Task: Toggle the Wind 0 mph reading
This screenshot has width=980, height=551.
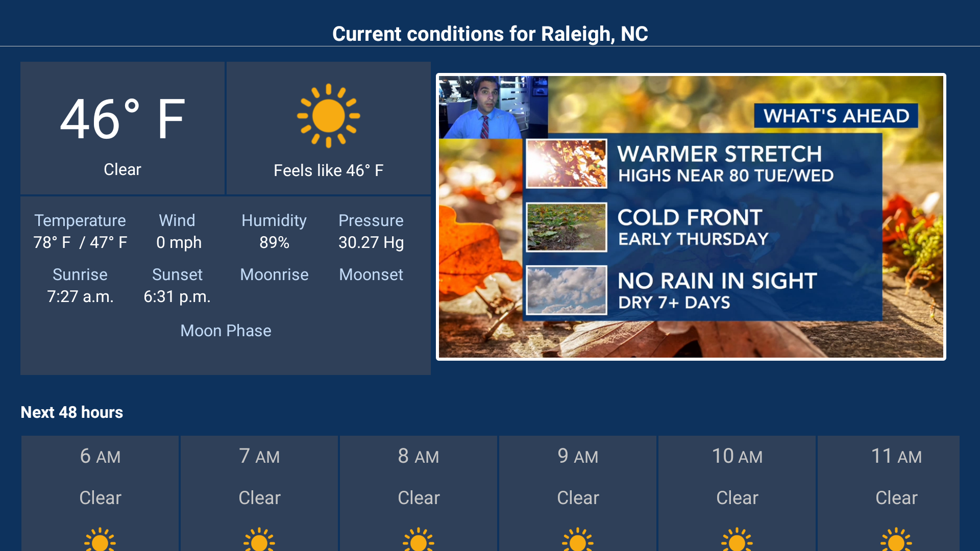Action: click(178, 231)
